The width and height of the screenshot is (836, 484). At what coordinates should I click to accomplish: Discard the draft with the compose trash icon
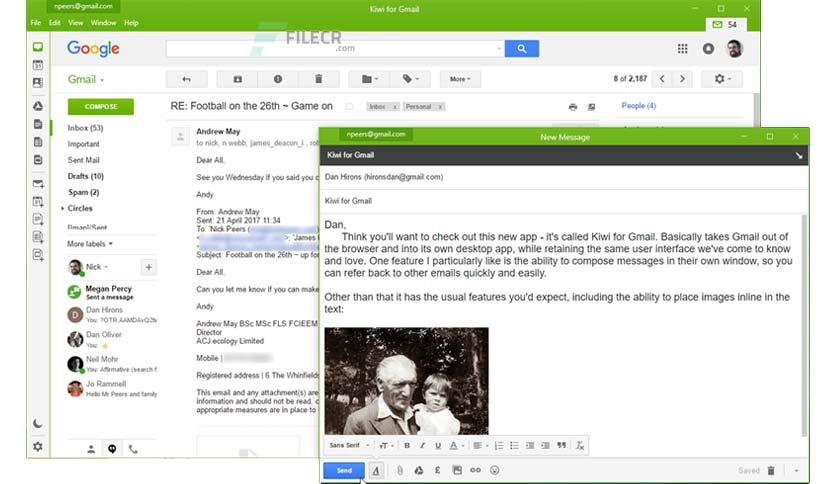point(771,470)
